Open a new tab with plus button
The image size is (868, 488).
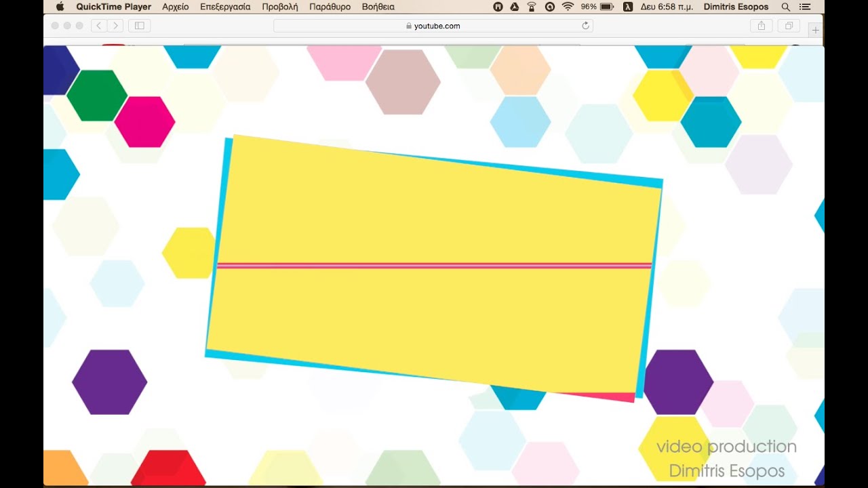coord(815,30)
